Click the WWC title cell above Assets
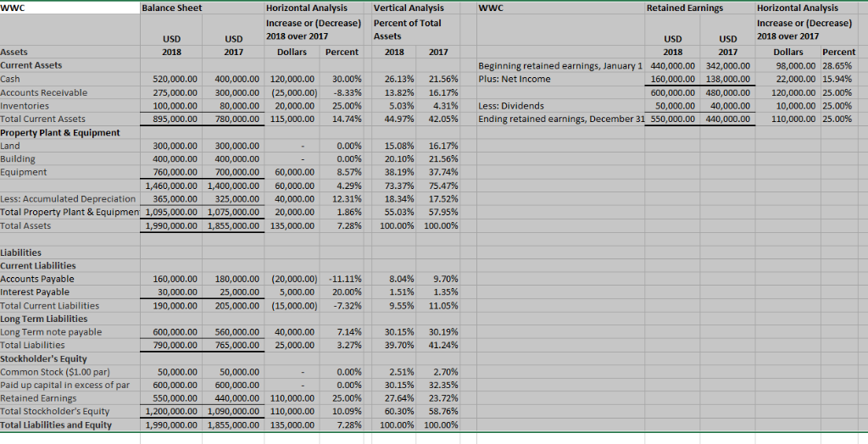Screen dimensions: 868x444 click(12, 8)
